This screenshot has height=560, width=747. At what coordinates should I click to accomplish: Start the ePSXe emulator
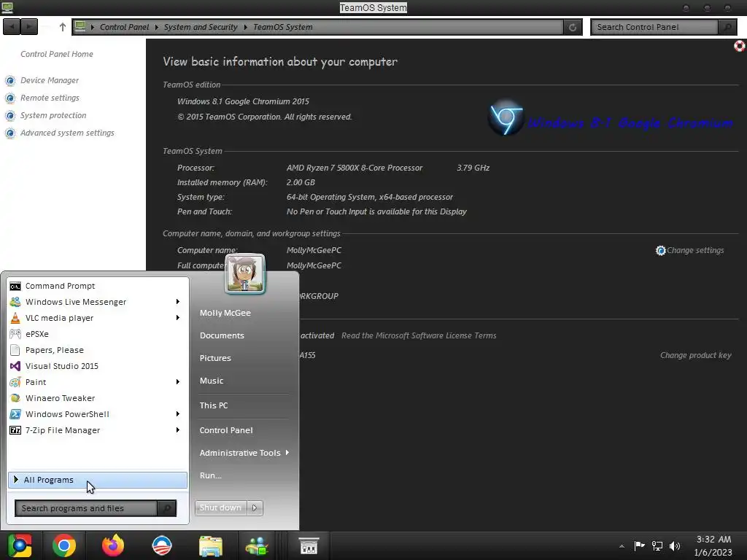(x=36, y=334)
